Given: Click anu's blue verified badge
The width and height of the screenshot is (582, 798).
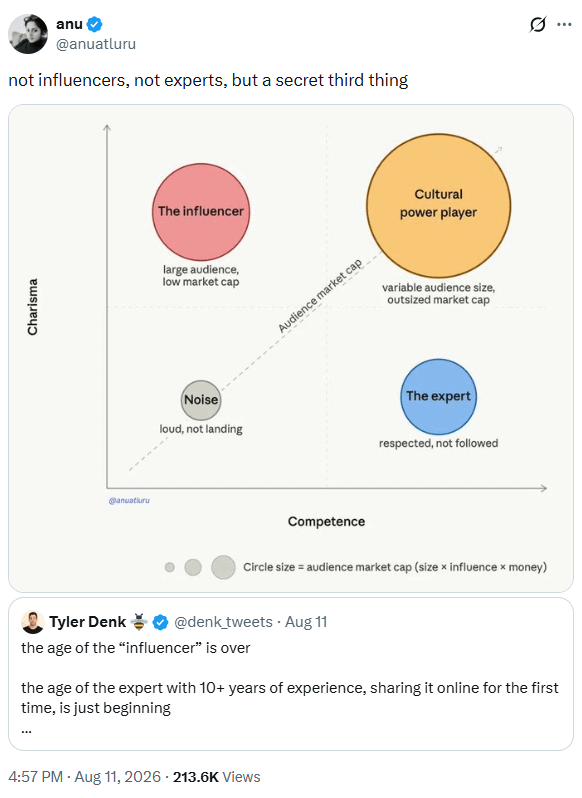Looking at the screenshot, I should click(95, 24).
